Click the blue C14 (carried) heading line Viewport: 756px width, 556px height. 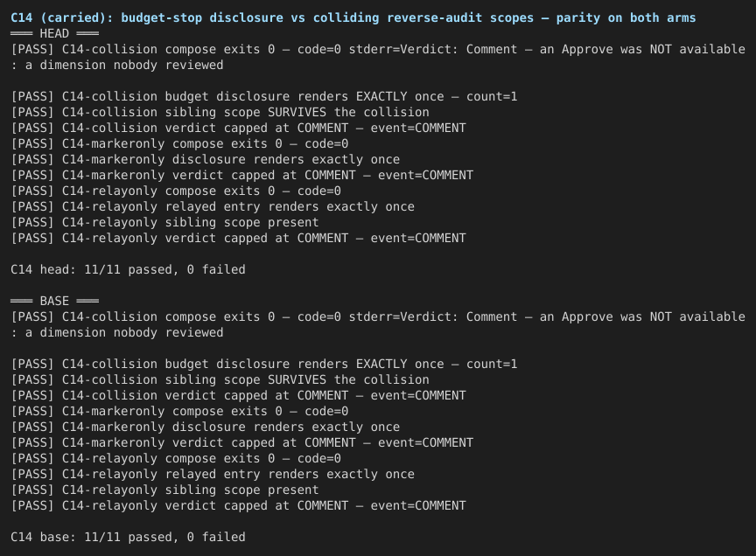tap(353, 17)
